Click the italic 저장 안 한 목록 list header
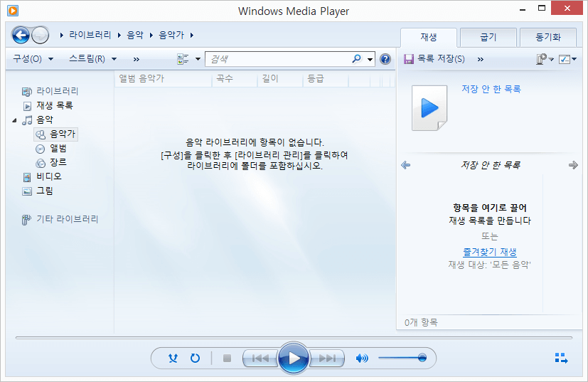Viewport: 588px width, 382px height. [x=490, y=165]
